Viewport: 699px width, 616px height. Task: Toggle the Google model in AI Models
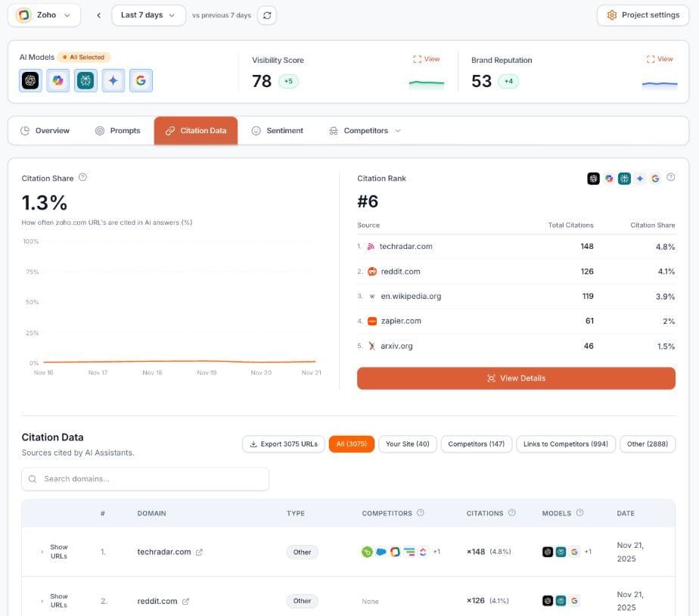[x=141, y=80]
